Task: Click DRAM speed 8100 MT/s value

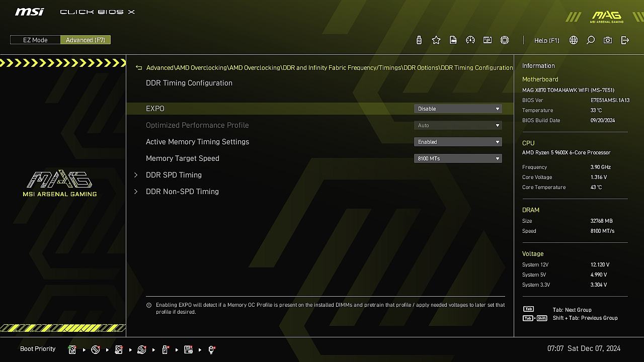Action: (602, 231)
